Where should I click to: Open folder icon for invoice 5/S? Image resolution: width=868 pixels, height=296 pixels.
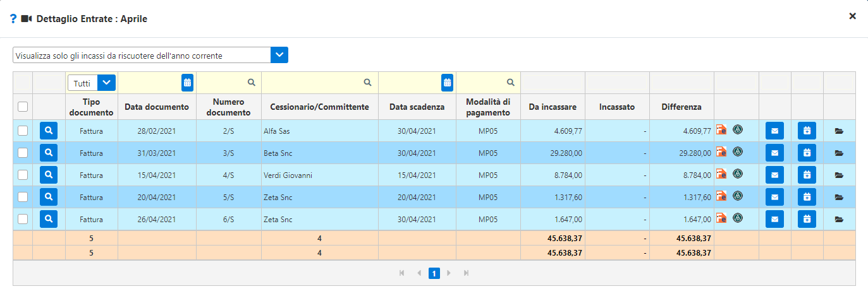(839, 197)
